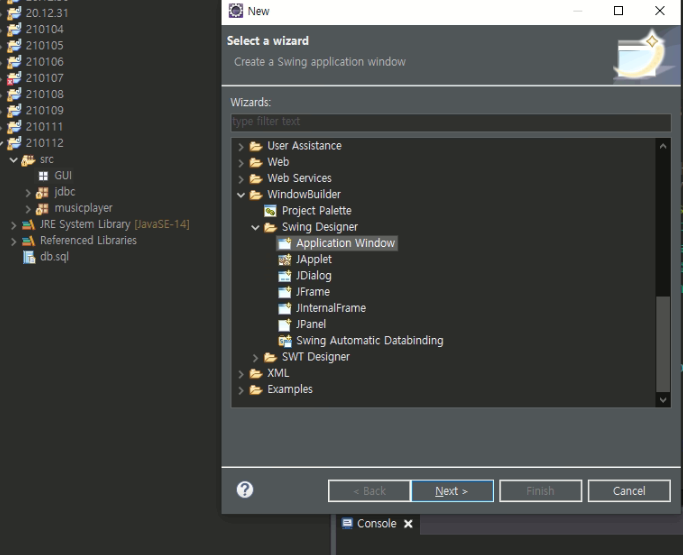Click the XML folder icon
This screenshot has width=683, height=555.
pyautogui.click(x=256, y=373)
